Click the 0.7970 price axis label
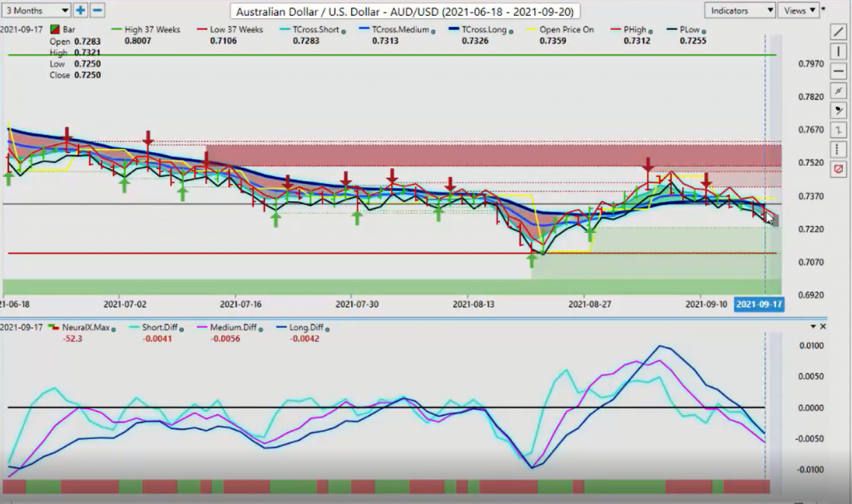The image size is (852, 504). click(x=810, y=63)
